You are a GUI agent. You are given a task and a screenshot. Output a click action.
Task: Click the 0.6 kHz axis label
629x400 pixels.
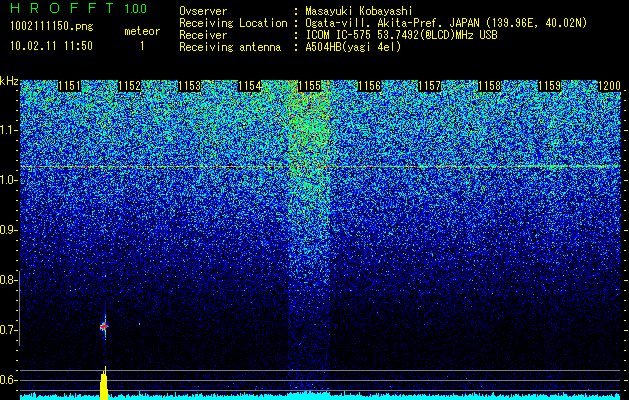[x=9, y=380]
